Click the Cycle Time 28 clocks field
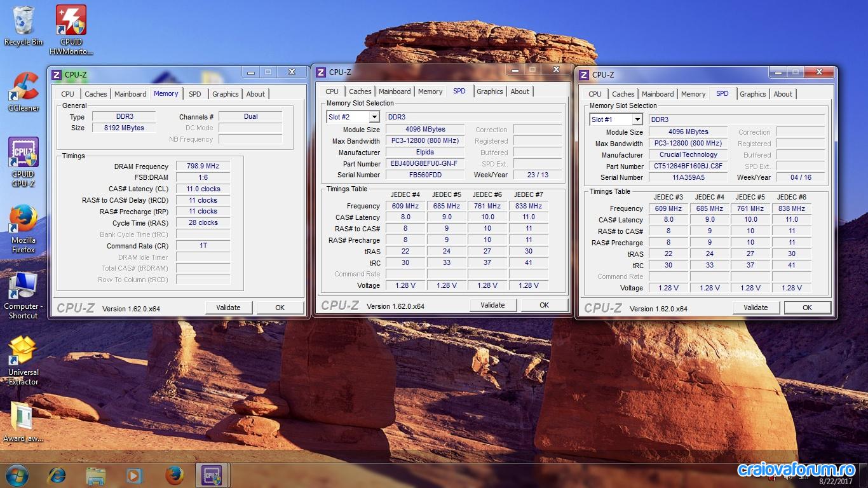 click(x=203, y=223)
